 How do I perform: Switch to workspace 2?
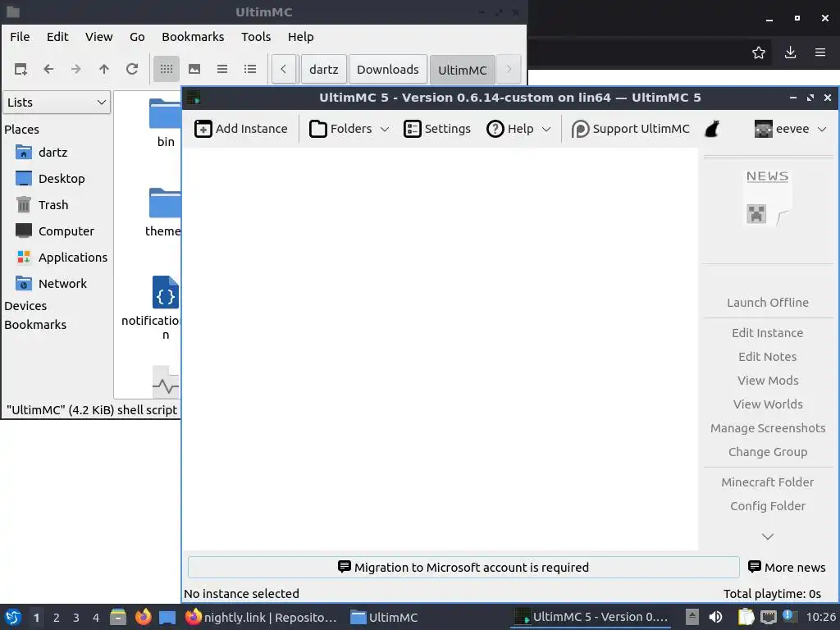[57, 618]
